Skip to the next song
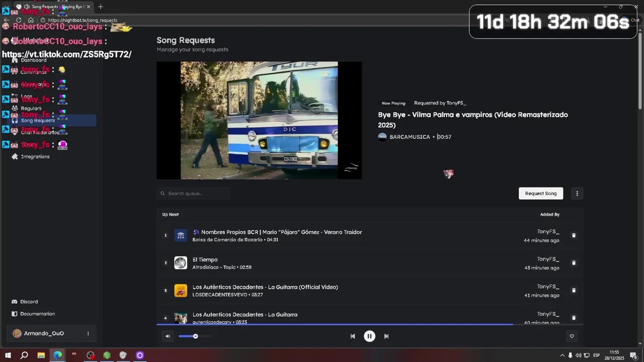Screen dimensions: 644x362 pyautogui.click(x=386, y=336)
